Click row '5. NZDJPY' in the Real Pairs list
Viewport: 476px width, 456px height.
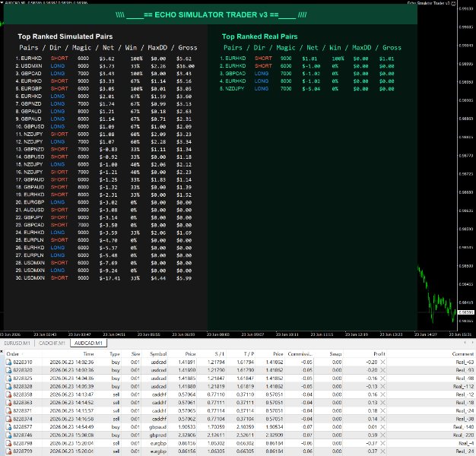click(307, 89)
